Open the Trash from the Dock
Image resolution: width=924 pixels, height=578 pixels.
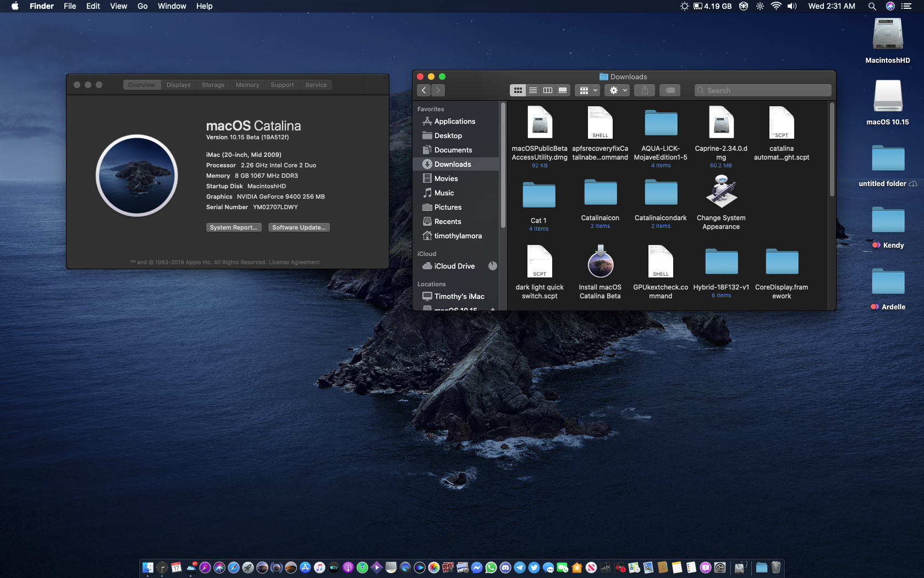(776, 567)
